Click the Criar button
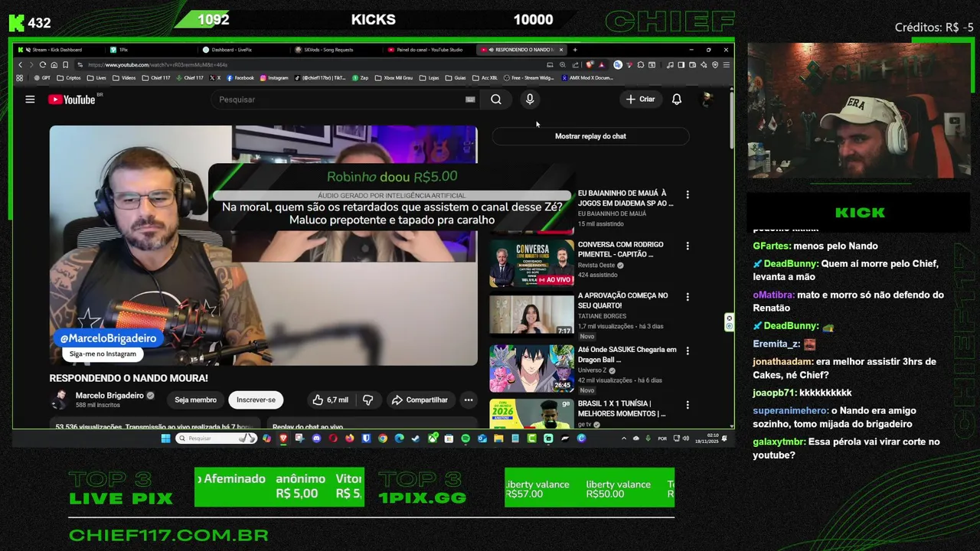 (641, 99)
